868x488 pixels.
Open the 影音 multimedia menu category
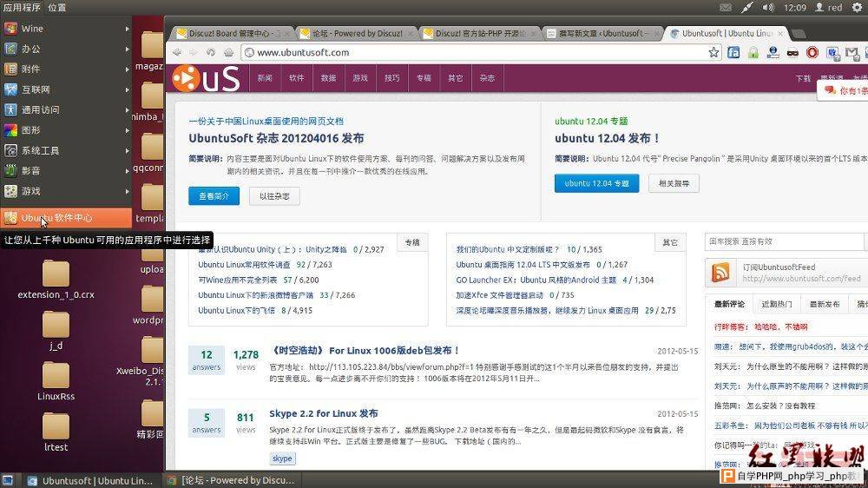coord(66,170)
